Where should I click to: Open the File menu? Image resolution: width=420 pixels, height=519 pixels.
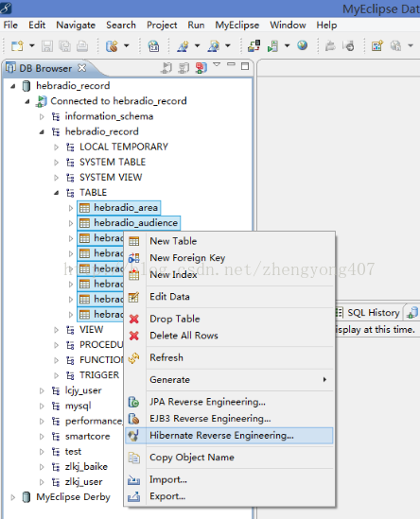10,26
